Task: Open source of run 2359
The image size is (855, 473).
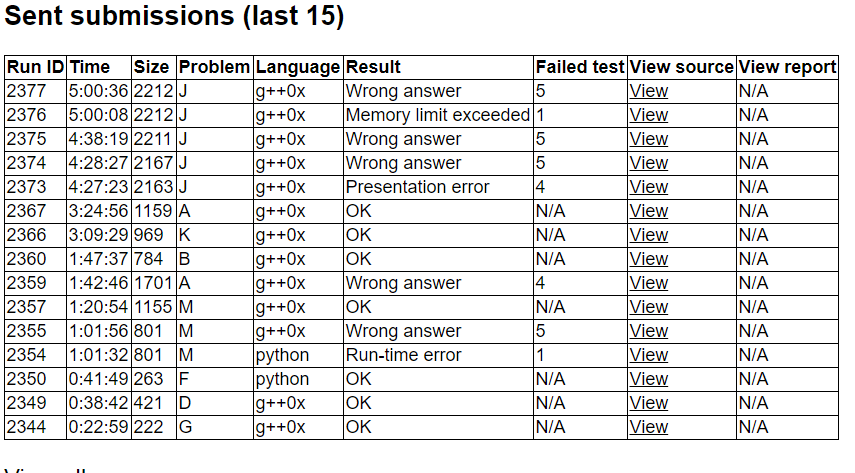Action: tap(648, 283)
